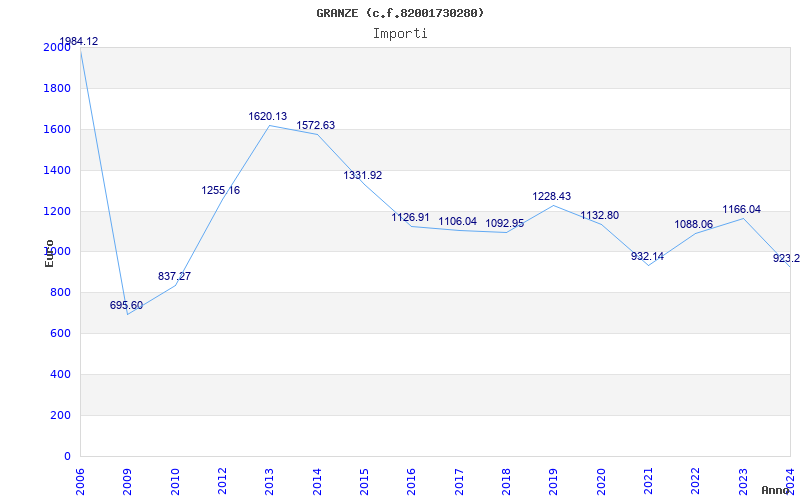Click the 2024 x-axis year label
Screen dimensions: 800x500
click(790, 482)
